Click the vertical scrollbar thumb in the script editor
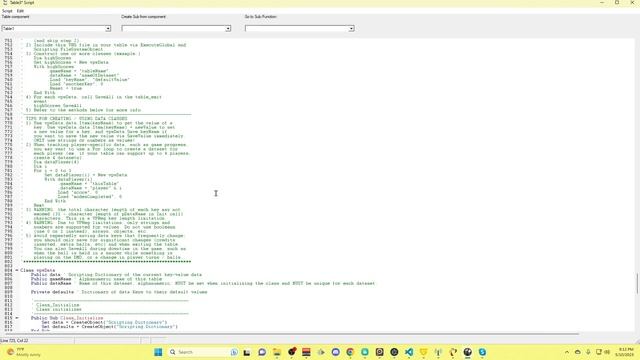Screen dimensions: 640x360 coord(637,283)
